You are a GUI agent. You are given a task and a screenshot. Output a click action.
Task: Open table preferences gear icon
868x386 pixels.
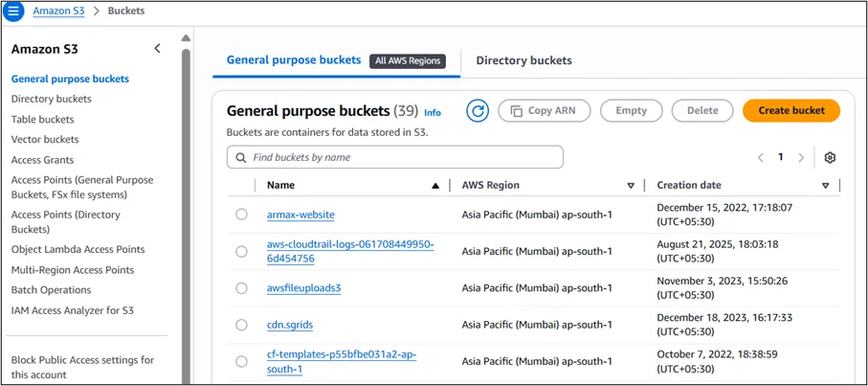[830, 157]
